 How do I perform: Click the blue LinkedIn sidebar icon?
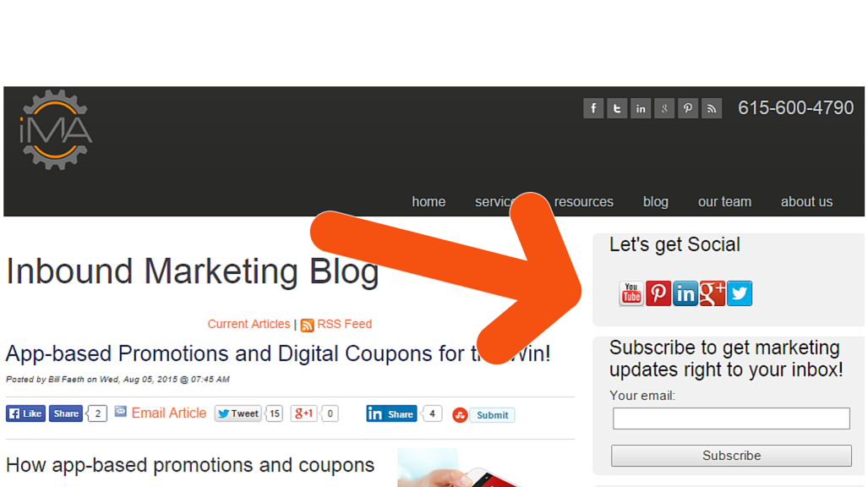[685, 293]
